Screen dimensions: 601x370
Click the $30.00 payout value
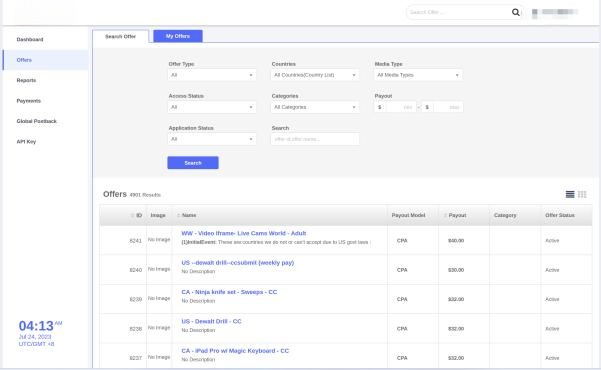[x=456, y=270]
